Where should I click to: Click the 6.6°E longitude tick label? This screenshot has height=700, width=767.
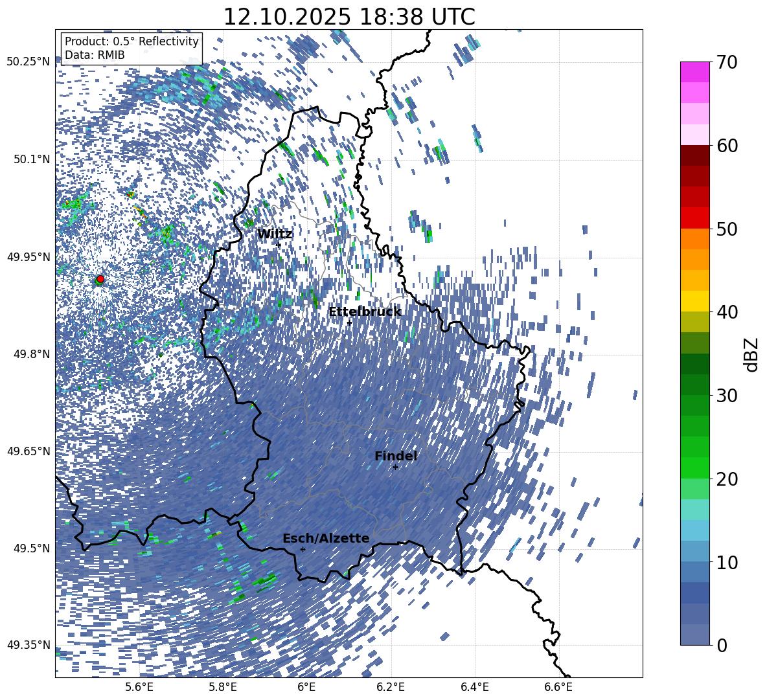558,687
